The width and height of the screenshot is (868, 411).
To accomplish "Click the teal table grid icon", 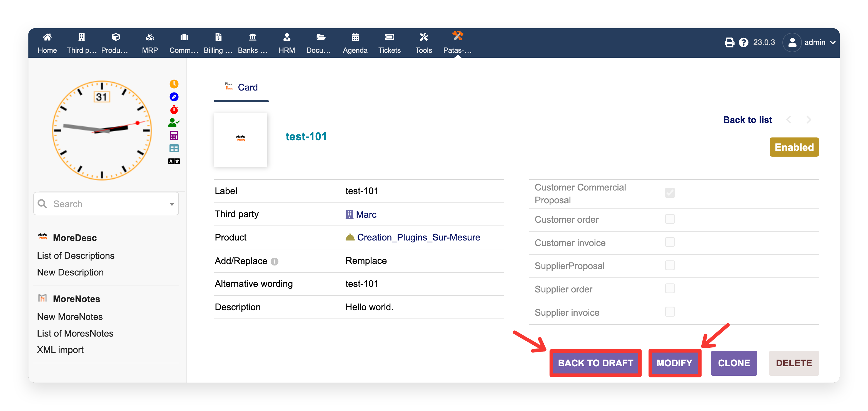I will pos(174,148).
